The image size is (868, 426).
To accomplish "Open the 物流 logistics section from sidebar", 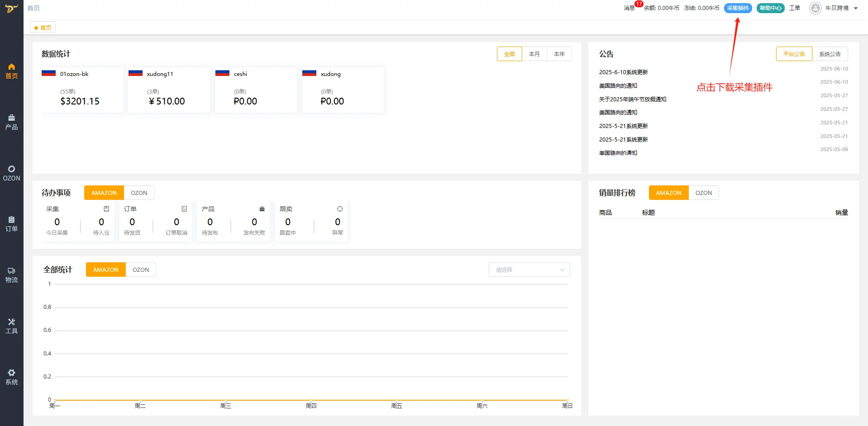I will click(11, 275).
